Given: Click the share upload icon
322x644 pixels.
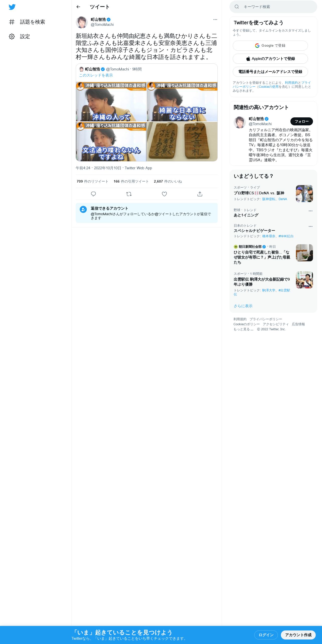Looking at the screenshot, I should tap(200, 194).
